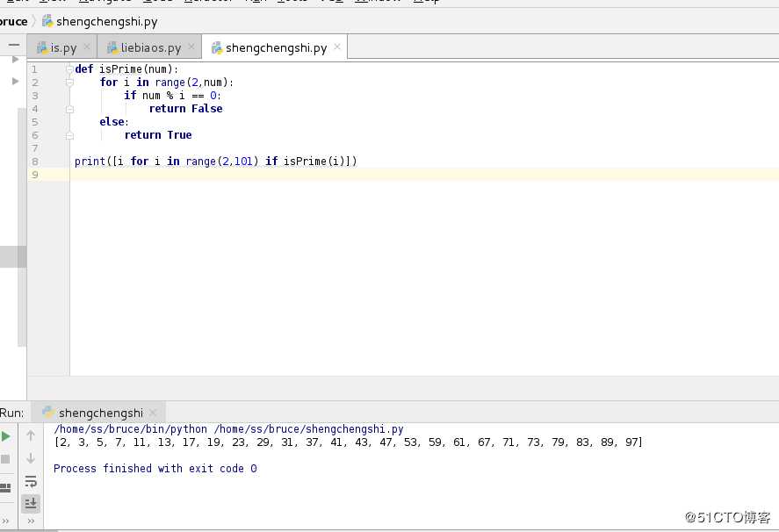Fold the def isPrime function at line 1
779x532 pixels.
point(69,69)
